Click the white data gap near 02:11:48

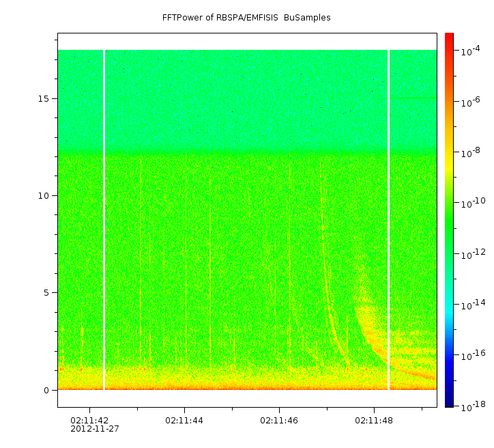click(x=388, y=219)
